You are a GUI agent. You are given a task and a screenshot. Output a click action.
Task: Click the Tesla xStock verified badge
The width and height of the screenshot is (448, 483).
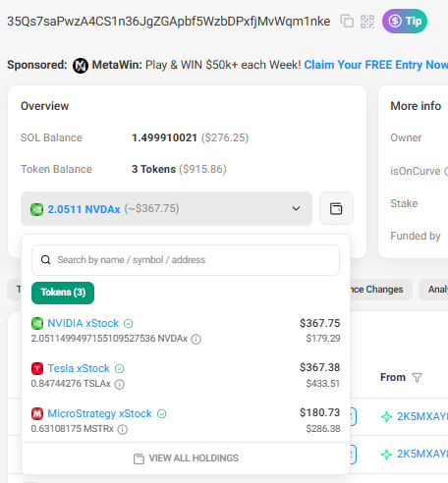click(120, 369)
